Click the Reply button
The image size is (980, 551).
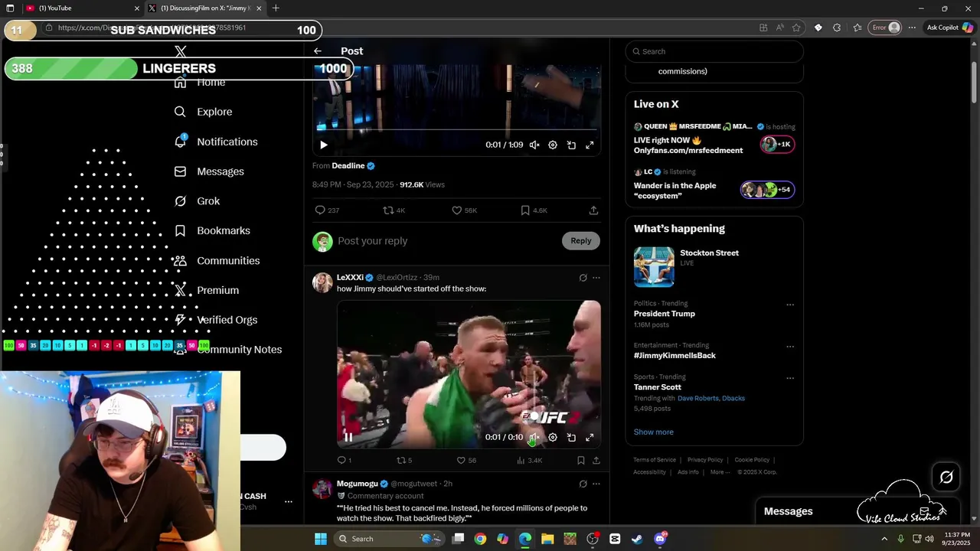[x=581, y=241]
